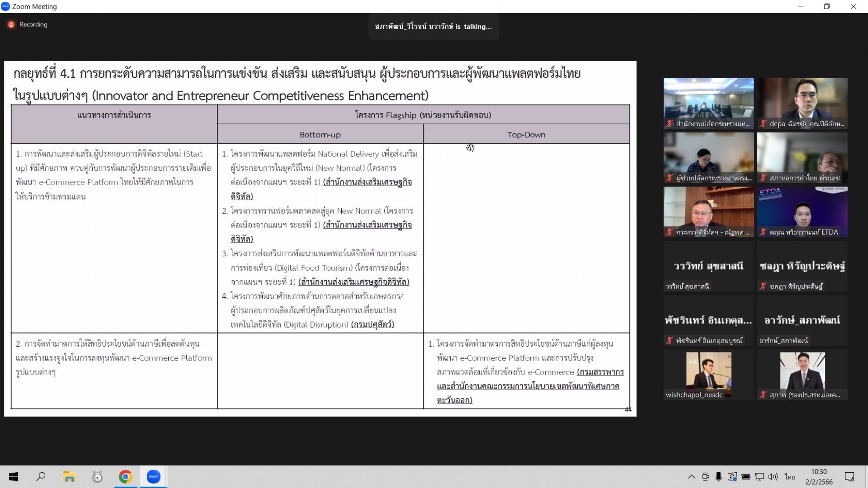Open the alarm clock app on taskbar
The width and height of the screenshot is (868, 488).
click(x=98, y=477)
